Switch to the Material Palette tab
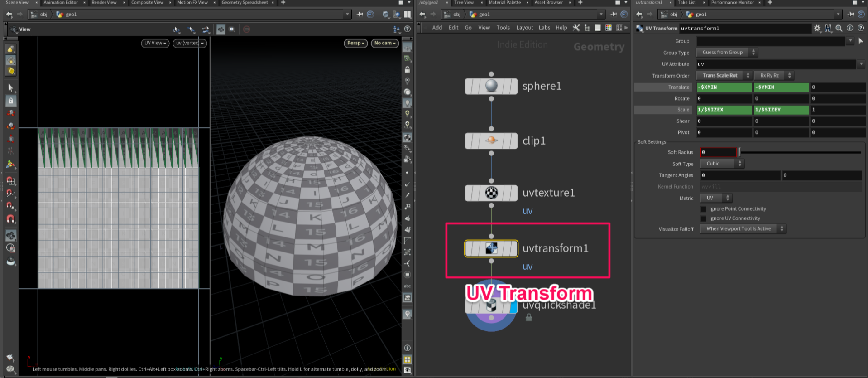Screen dimensions: 868x378 (x=504, y=3)
